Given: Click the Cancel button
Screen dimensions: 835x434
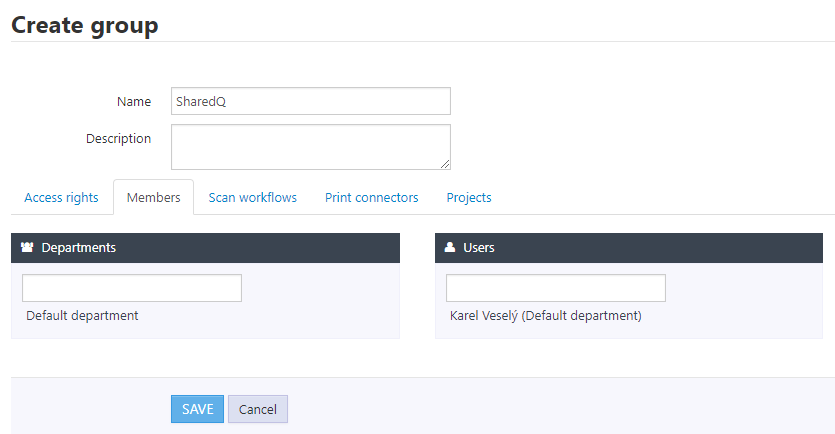Looking at the screenshot, I should click(257, 409).
